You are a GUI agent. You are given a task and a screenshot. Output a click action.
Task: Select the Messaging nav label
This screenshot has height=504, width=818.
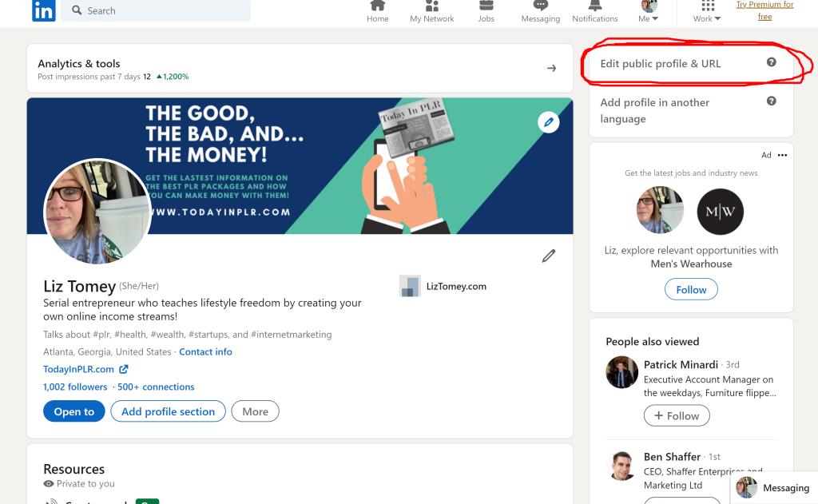(541, 19)
